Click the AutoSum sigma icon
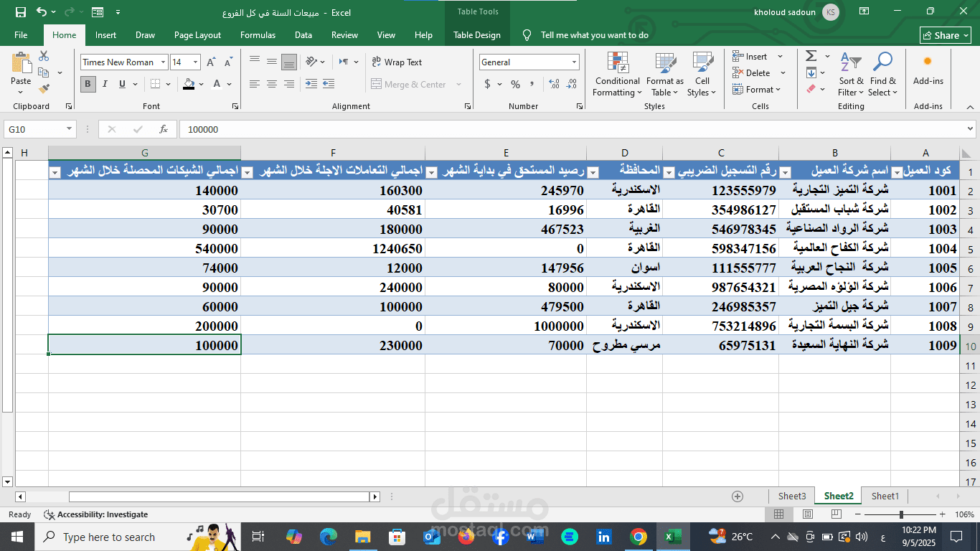 (x=811, y=56)
